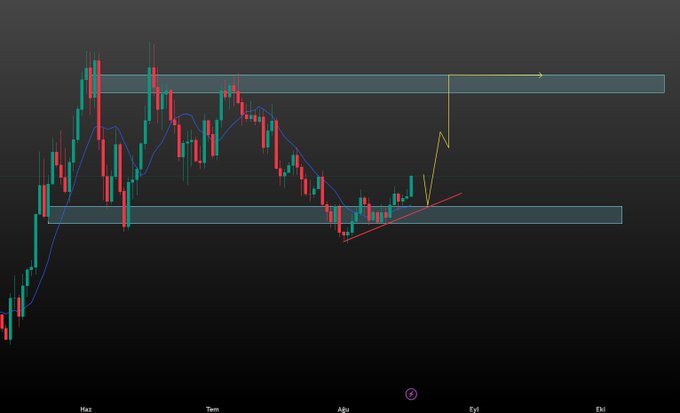Viewport: 680px width, 413px height.
Task: Click the purple lightning bolt event icon
Action: coord(411,394)
